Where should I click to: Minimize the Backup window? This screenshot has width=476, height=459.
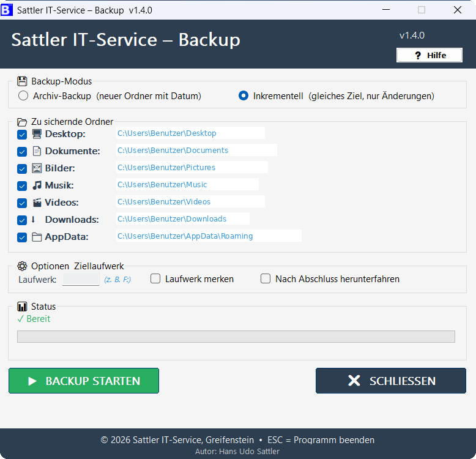pos(386,10)
